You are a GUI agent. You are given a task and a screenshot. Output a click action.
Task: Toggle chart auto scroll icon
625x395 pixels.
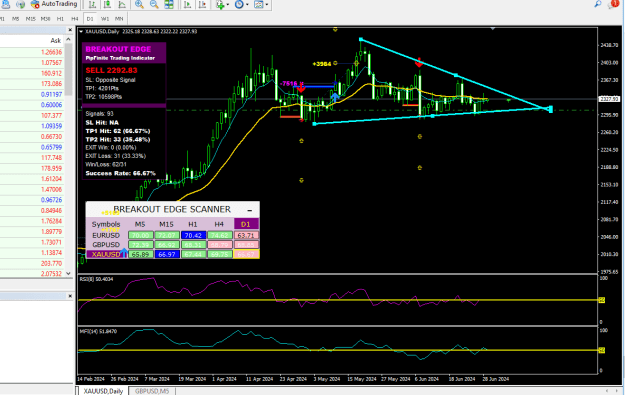[x=187, y=4]
